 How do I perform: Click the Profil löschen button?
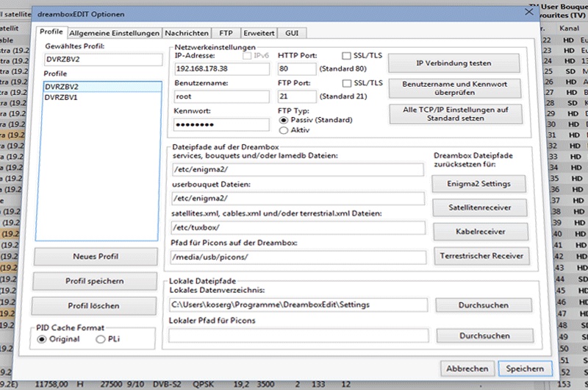pos(94,306)
